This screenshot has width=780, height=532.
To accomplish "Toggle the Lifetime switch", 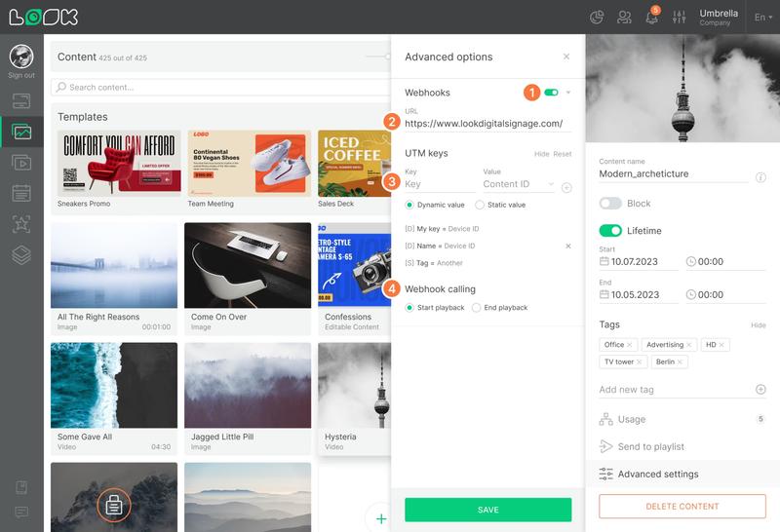I will click(610, 231).
